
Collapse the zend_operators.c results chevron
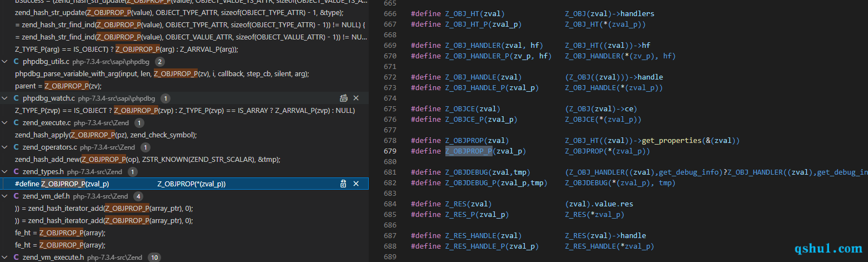click(x=6, y=147)
